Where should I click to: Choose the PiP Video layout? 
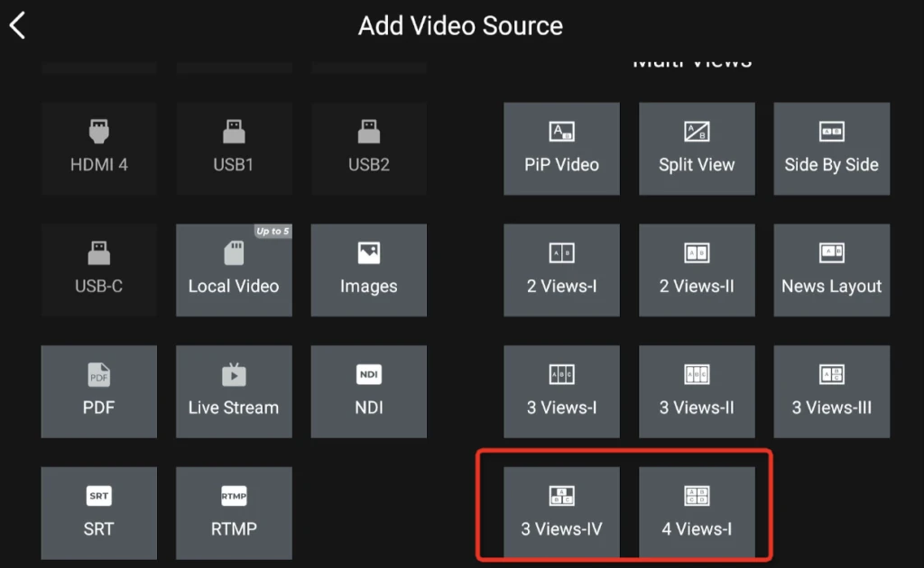coord(561,149)
